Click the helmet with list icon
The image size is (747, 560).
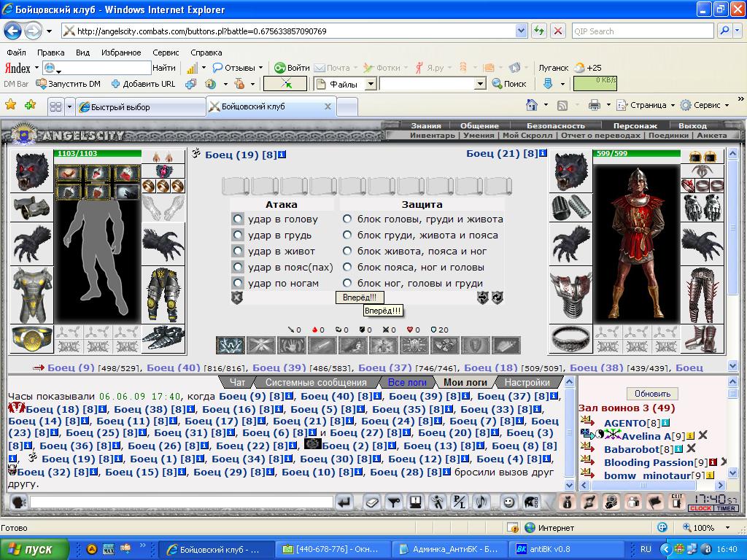(x=531, y=502)
